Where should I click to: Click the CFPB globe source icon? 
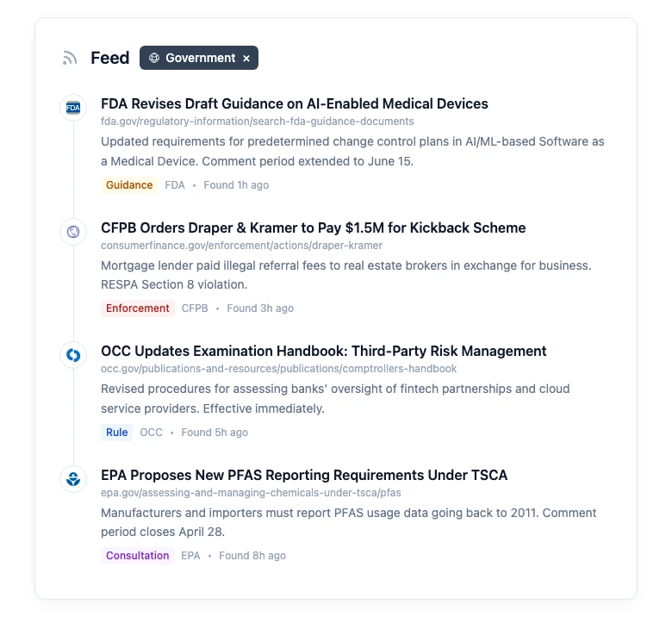pyautogui.click(x=73, y=231)
